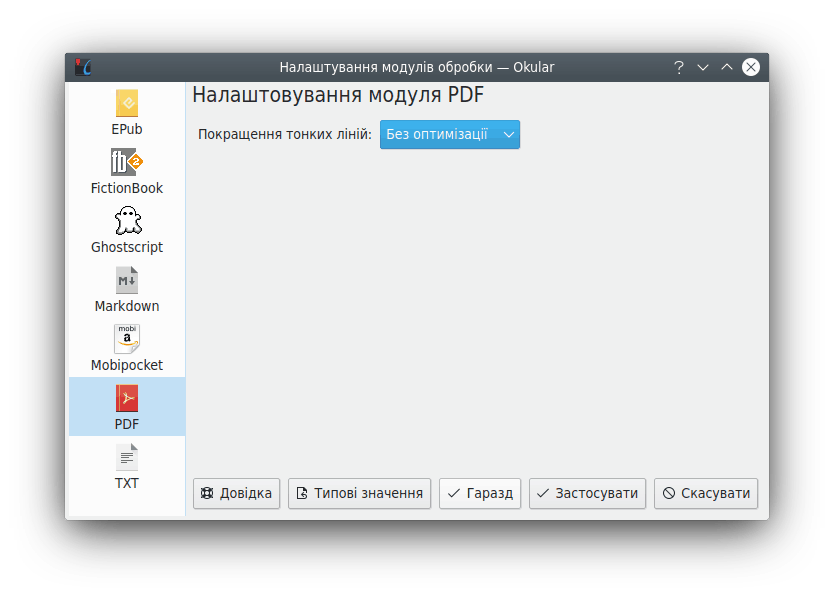Click the 'Застосувати' apply button

[x=587, y=493]
